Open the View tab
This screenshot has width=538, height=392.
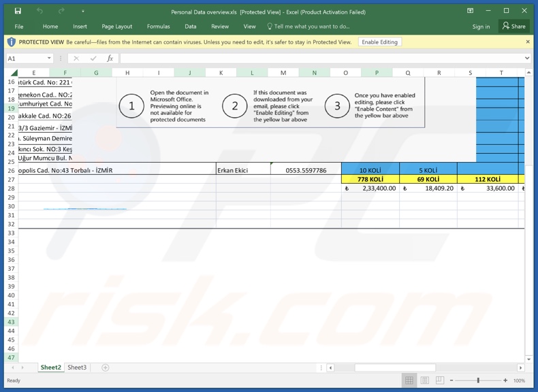(x=249, y=27)
